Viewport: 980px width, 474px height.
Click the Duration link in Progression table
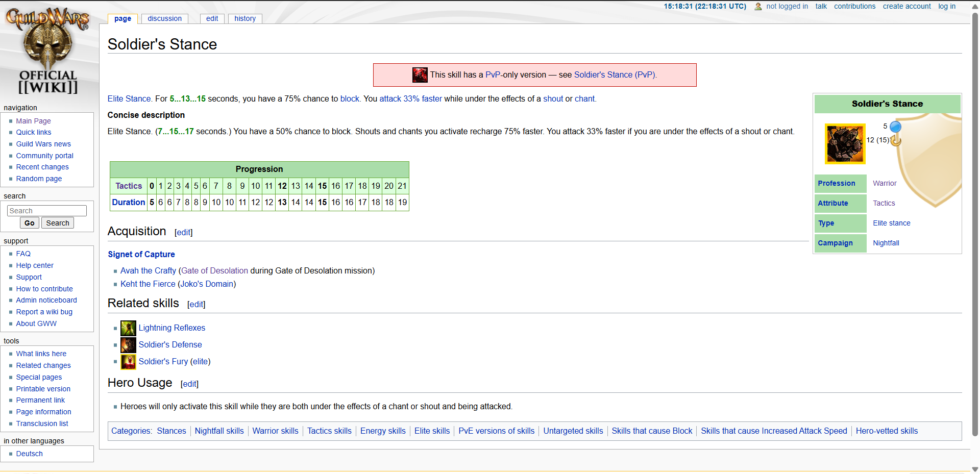click(129, 202)
